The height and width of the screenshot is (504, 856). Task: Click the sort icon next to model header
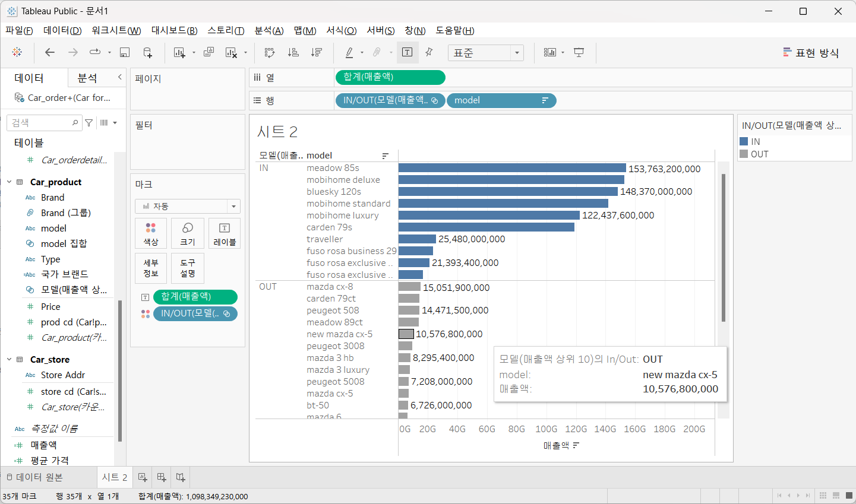pyautogui.click(x=386, y=156)
